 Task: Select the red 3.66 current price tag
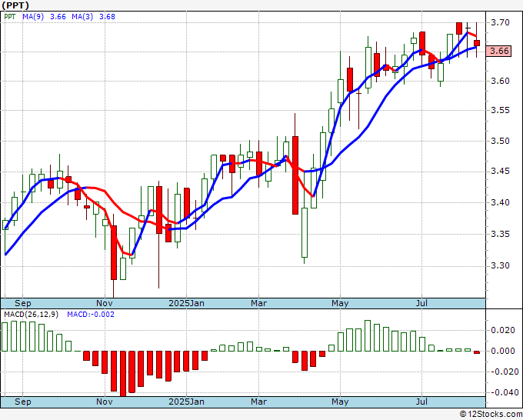click(x=499, y=51)
